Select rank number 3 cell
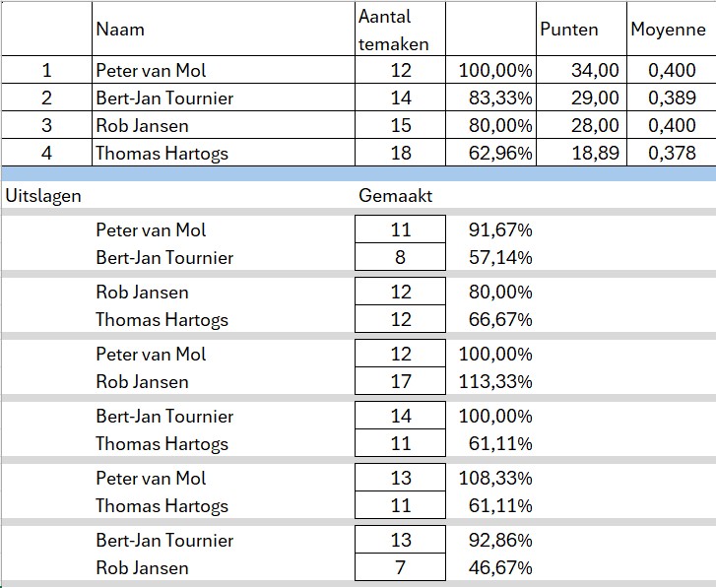716x588 pixels. [45, 125]
